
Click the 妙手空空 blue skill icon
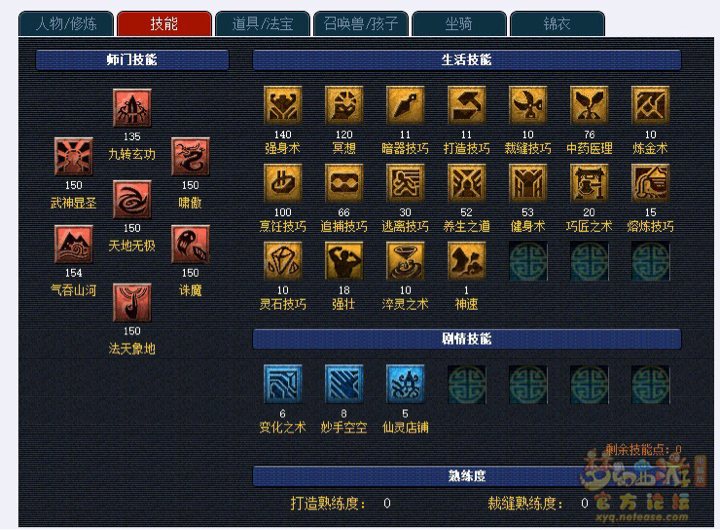[344, 384]
